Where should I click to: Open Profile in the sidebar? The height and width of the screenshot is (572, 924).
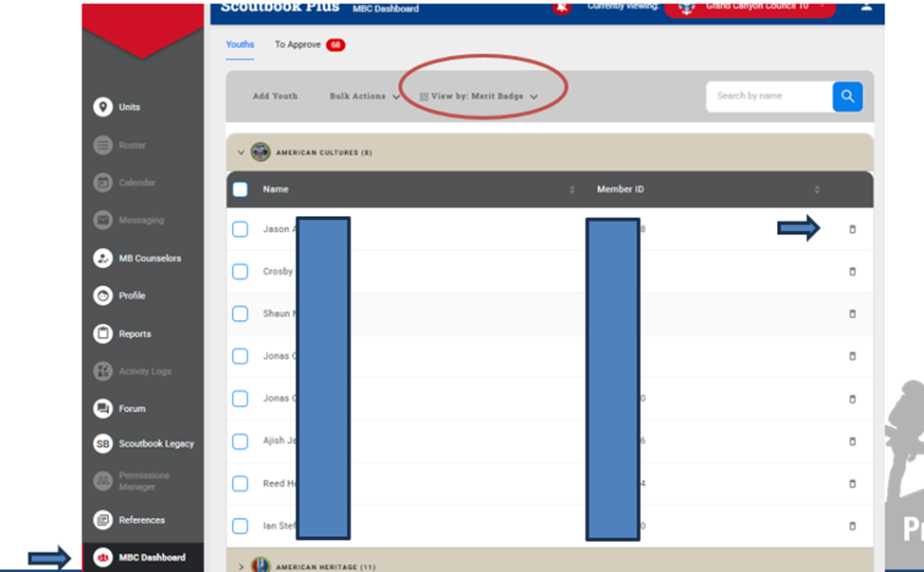[119, 295]
